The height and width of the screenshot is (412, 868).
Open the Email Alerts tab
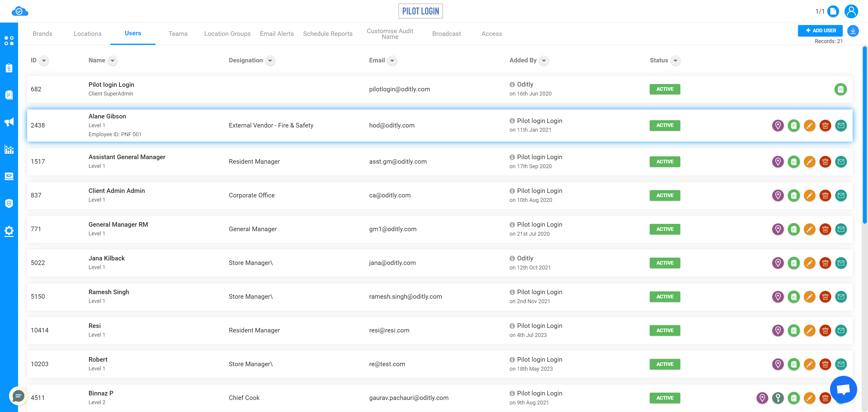point(276,33)
